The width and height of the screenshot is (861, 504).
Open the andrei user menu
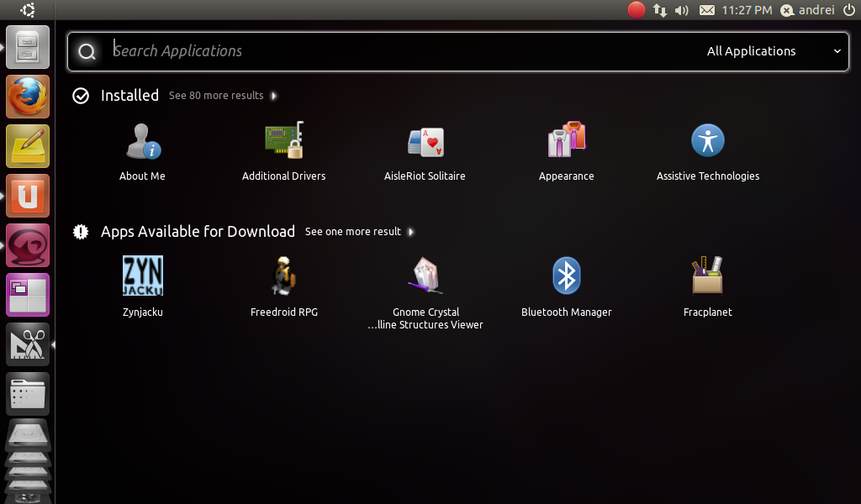tap(808, 10)
